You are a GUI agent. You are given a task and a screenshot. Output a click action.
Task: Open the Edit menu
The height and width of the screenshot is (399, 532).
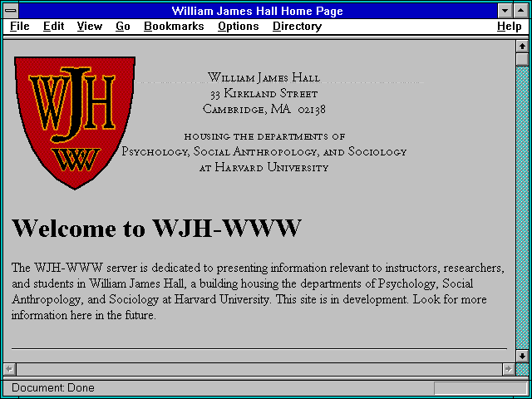(53, 27)
